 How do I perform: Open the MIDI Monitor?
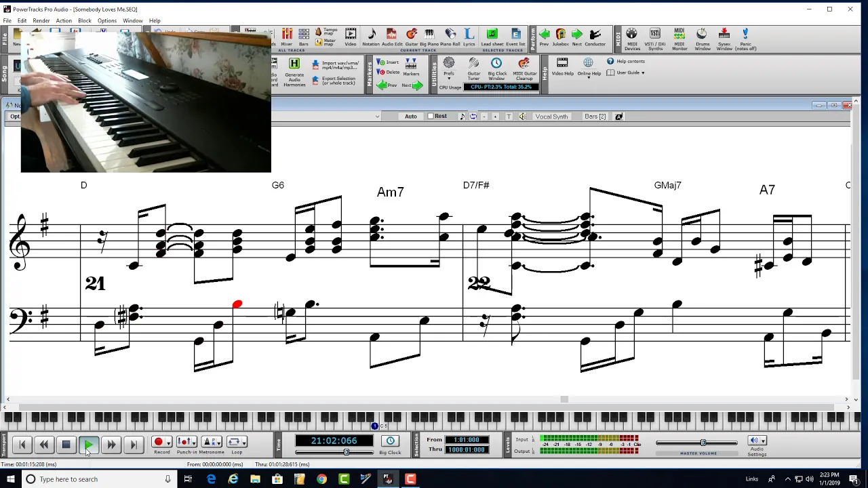tap(679, 39)
